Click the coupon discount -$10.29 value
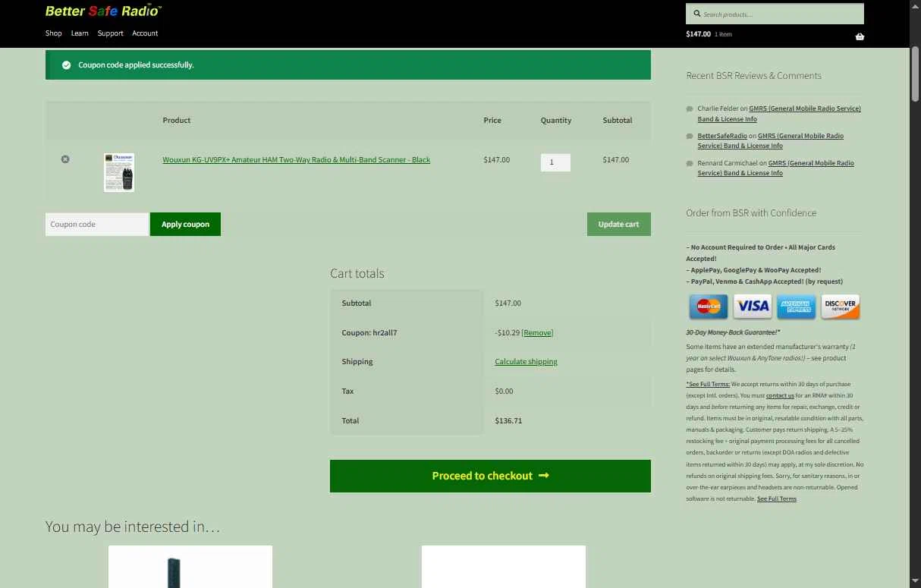Viewport: 921px width, 588px height. (x=507, y=333)
